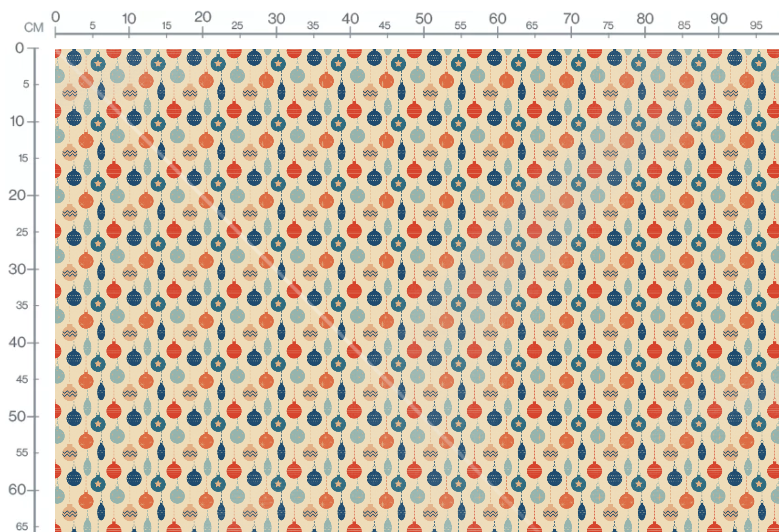
Task: Click the 60 label on the vertical ruler
Action: click(x=17, y=490)
